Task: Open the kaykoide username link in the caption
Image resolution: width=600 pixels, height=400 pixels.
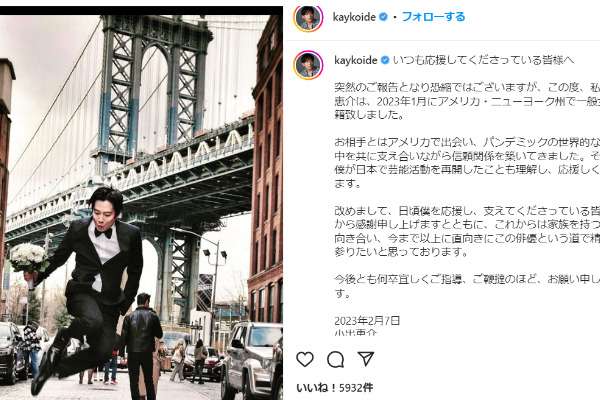Action: pos(356,60)
